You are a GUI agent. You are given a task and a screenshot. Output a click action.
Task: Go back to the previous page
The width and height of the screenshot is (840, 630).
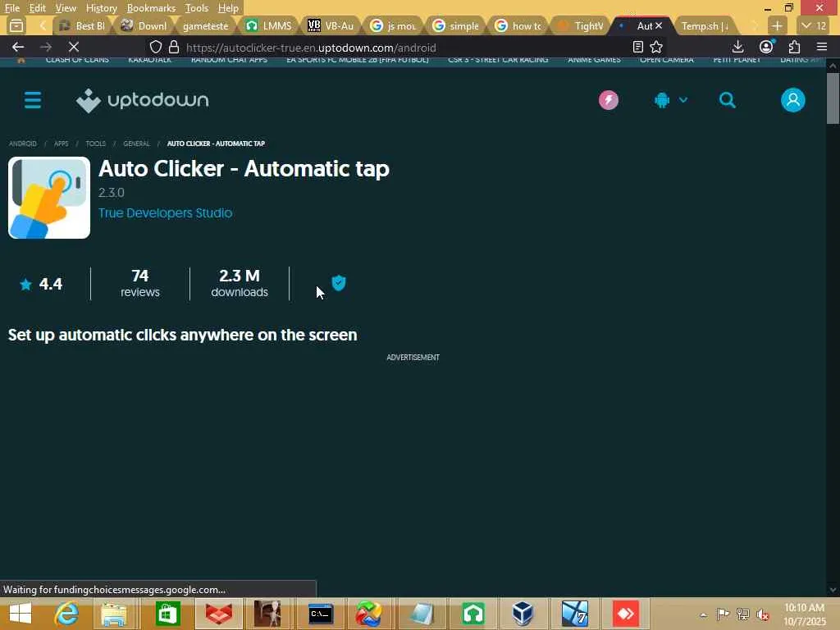[18, 47]
